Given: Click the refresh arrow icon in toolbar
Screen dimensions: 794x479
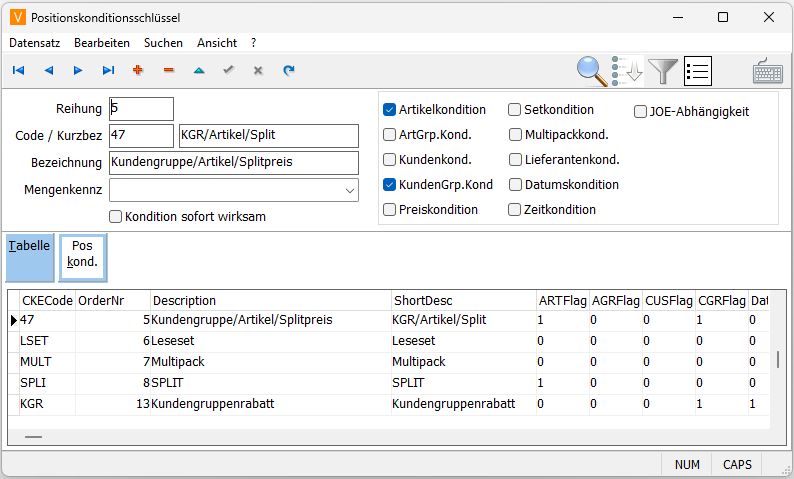Looking at the screenshot, I should [x=288, y=71].
